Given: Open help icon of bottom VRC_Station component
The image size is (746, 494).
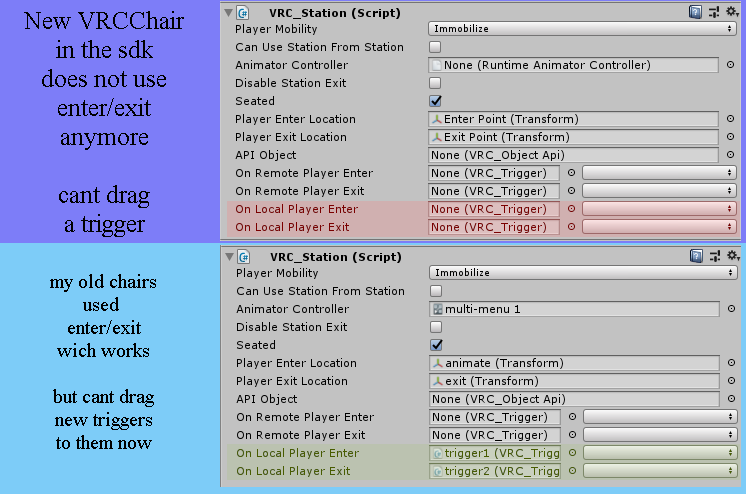Looking at the screenshot, I should [x=696, y=257].
